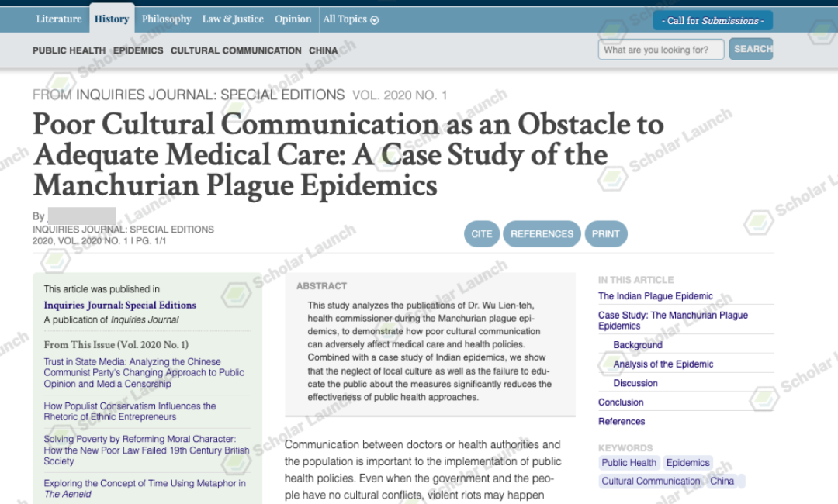Click the PRINT button

[x=605, y=234]
